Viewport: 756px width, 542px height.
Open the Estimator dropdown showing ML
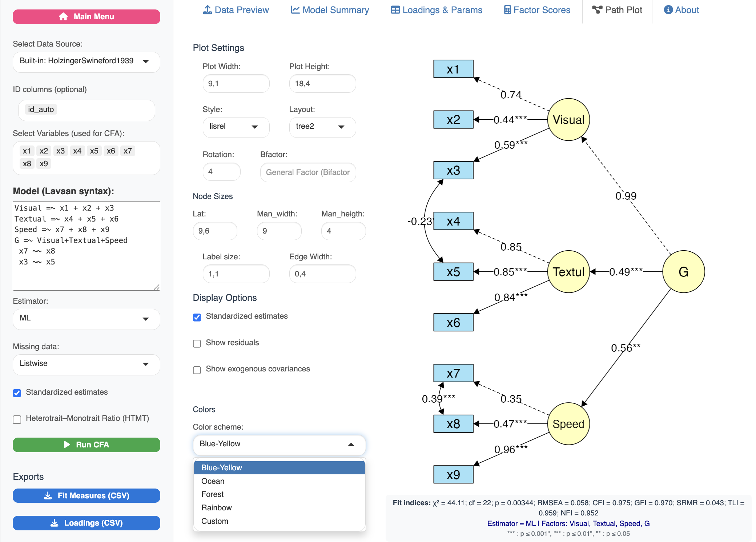coord(87,319)
